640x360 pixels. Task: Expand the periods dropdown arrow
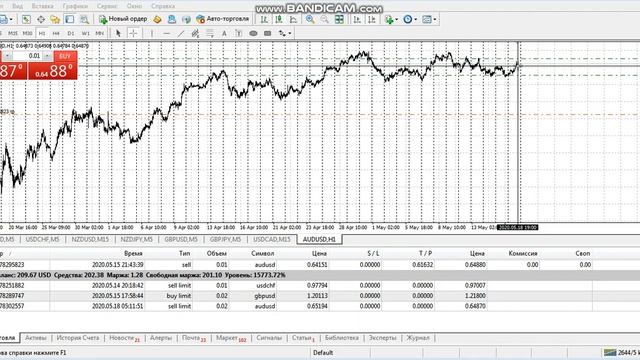[x=416, y=19]
